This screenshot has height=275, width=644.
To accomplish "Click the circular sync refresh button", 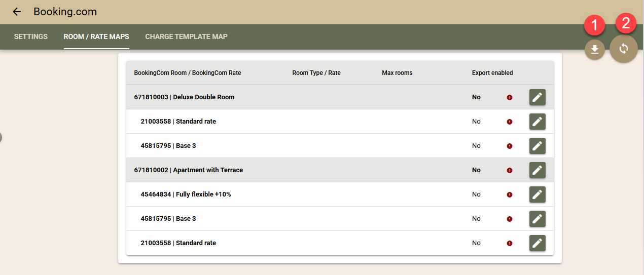I will pos(624,49).
